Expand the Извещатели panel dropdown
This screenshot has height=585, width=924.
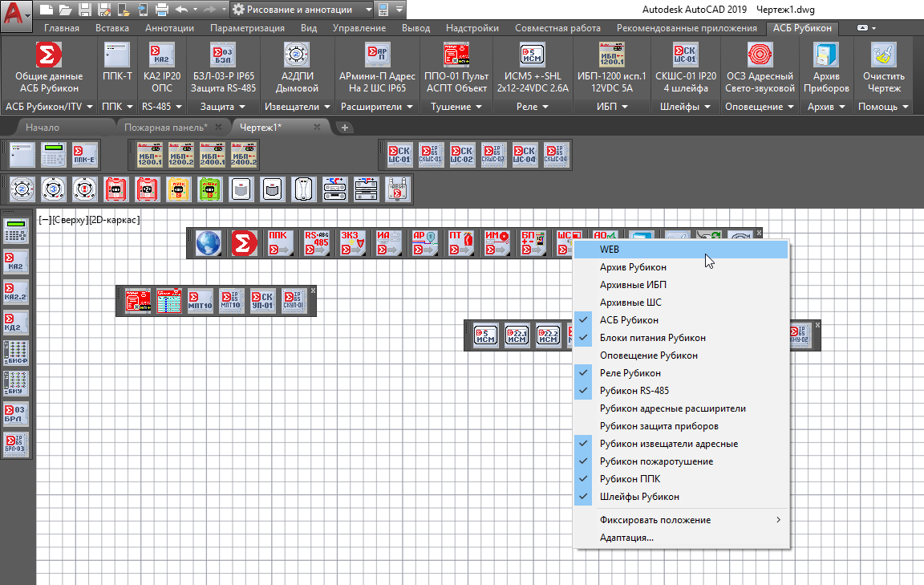tap(297, 107)
